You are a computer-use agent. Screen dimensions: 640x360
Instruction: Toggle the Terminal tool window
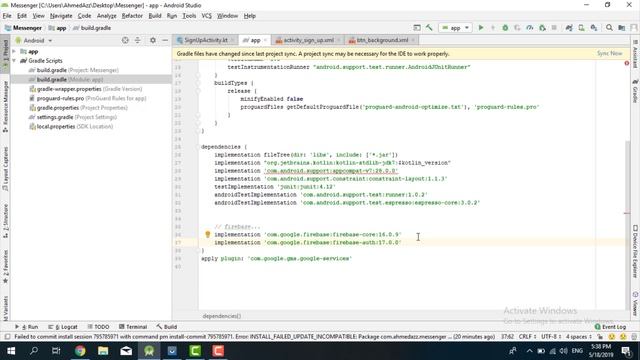(133, 327)
